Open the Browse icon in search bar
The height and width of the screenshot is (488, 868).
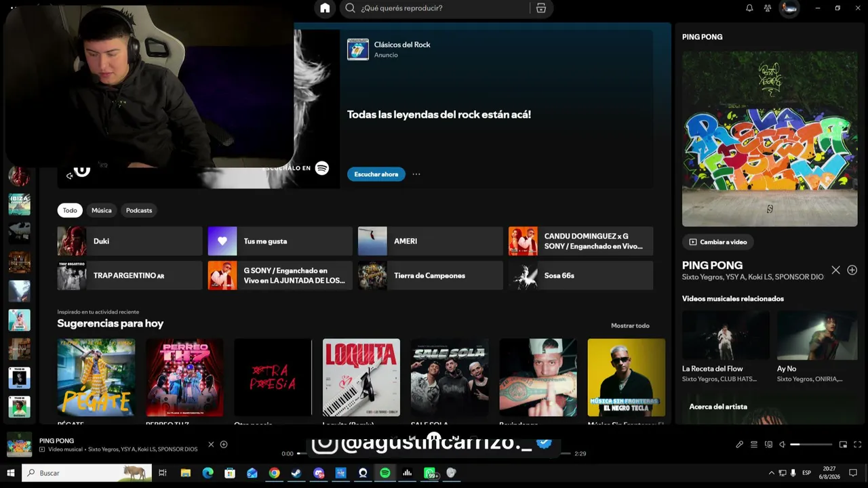pyautogui.click(x=540, y=8)
